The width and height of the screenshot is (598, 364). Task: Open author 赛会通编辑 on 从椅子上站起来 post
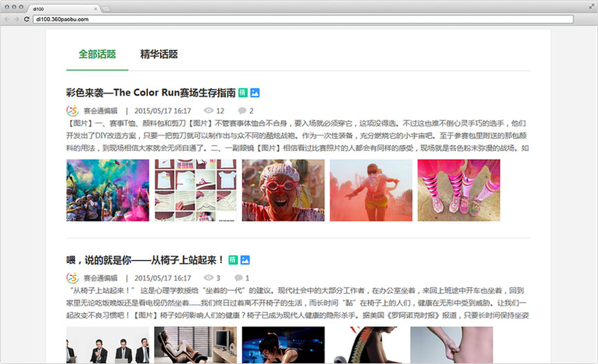coord(101,278)
